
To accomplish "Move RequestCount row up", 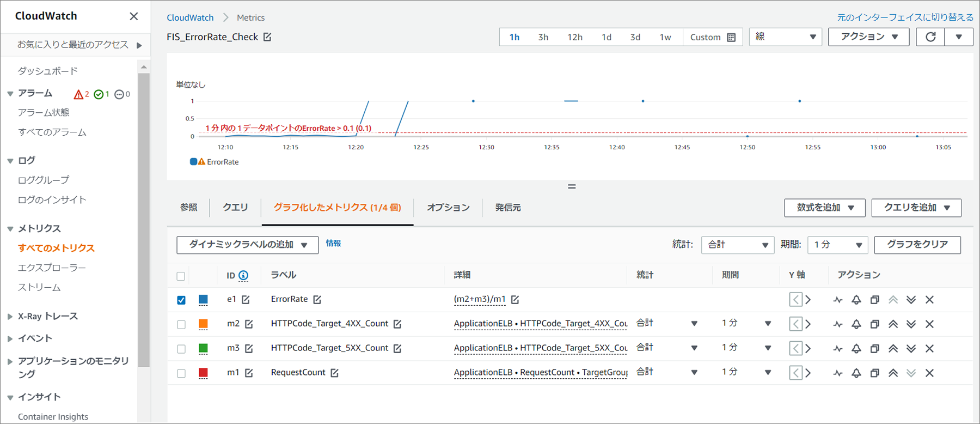I will coord(893,373).
